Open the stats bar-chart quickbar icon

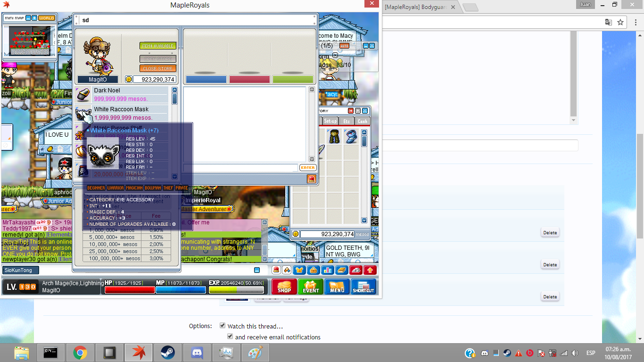[x=328, y=270]
